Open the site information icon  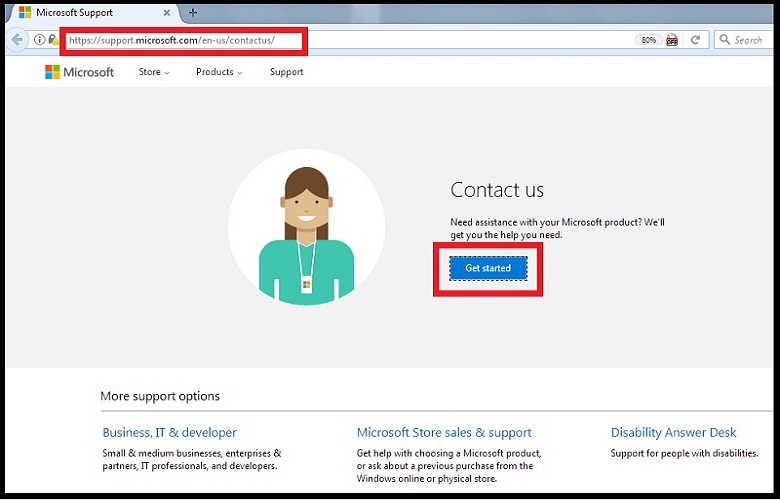39,40
